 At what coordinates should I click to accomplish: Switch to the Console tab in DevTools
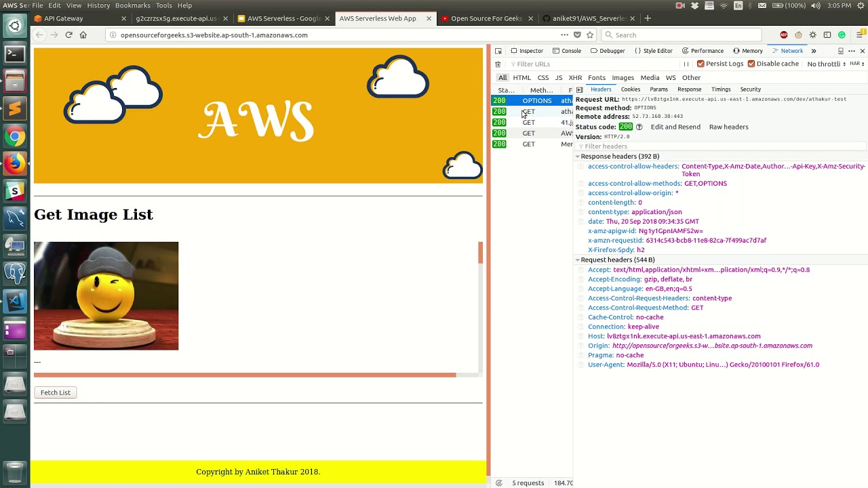coord(567,51)
